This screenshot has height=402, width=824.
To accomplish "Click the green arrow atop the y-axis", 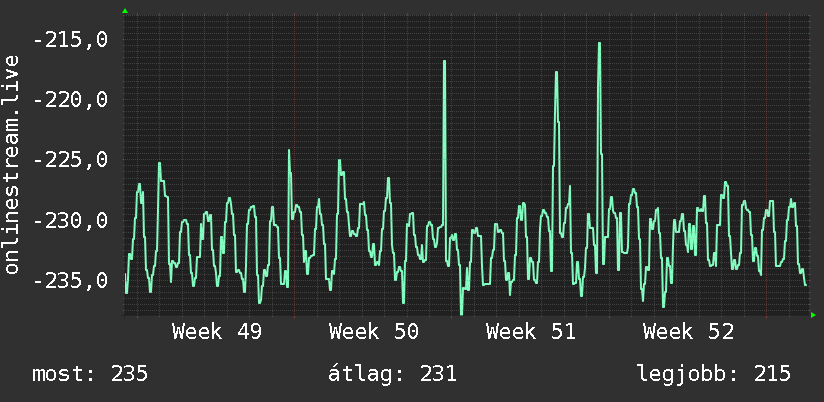I will tap(125, 11).
